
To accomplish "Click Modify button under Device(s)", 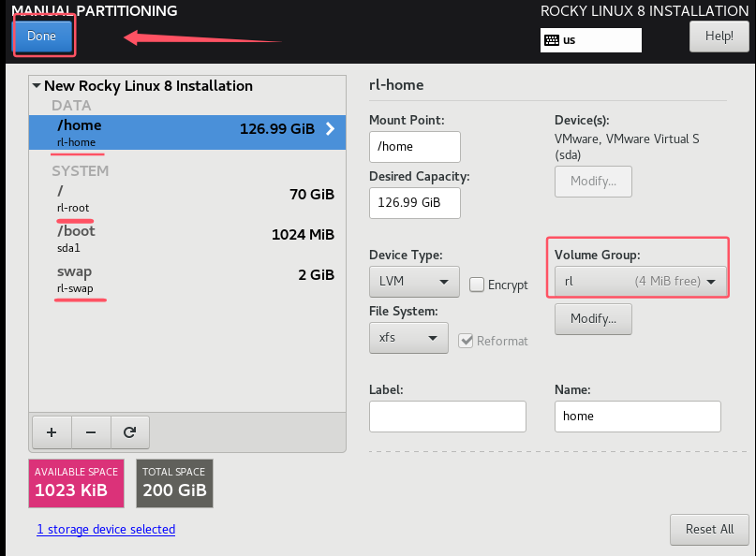I will [593, 182].
